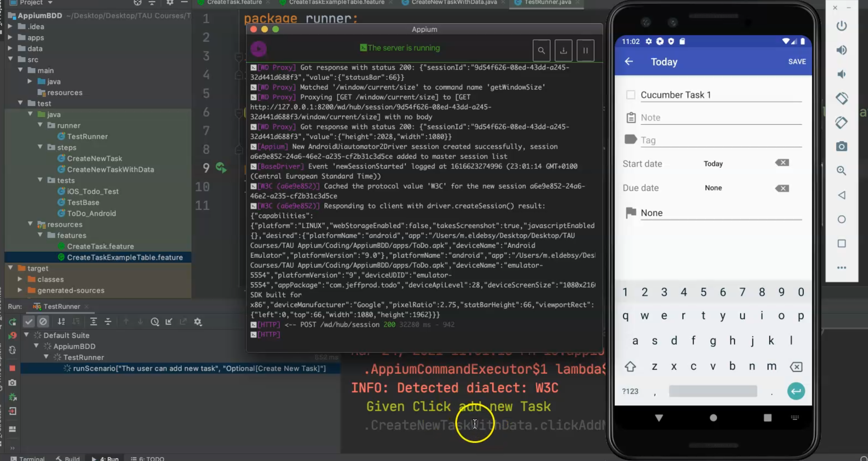Click the red stop icon in Run panel
This screenshot has height=461, width=868.
(12, 368)
